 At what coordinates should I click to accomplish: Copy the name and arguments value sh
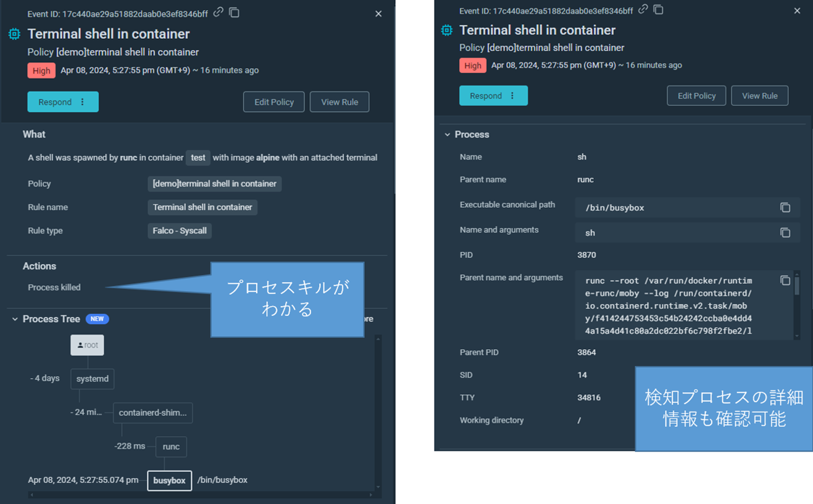tap(785, 233)
